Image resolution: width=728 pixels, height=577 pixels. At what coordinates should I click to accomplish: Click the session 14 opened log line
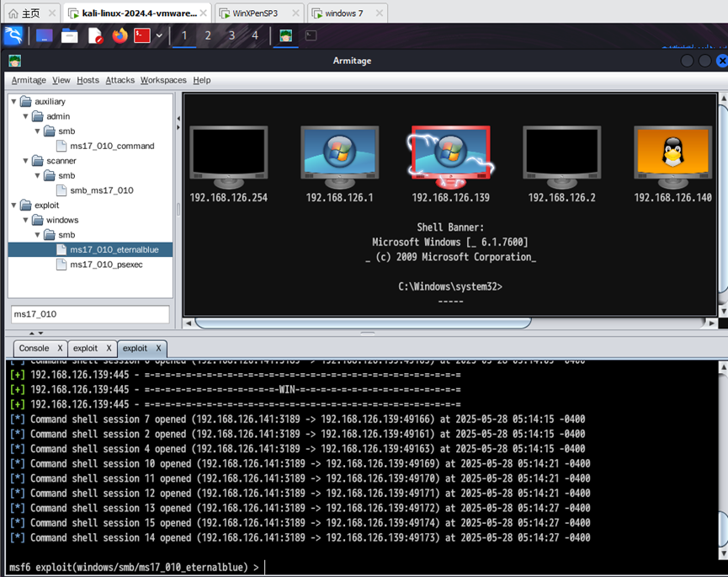pyautogui.click(x=300, y=537)
